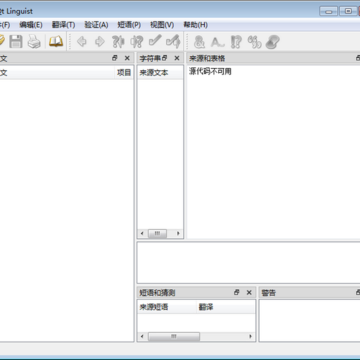This screenshot has height=360, width=360.
Task: Float the 来源和表格 panel
Action: click(x=358, y=58)
